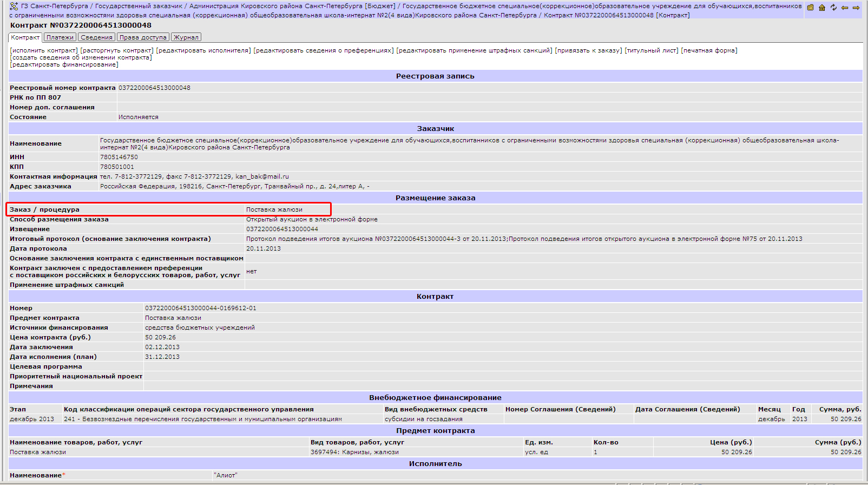Click conclusion date 02.12.2013
The image size is (868, 485).
[162, 347]
